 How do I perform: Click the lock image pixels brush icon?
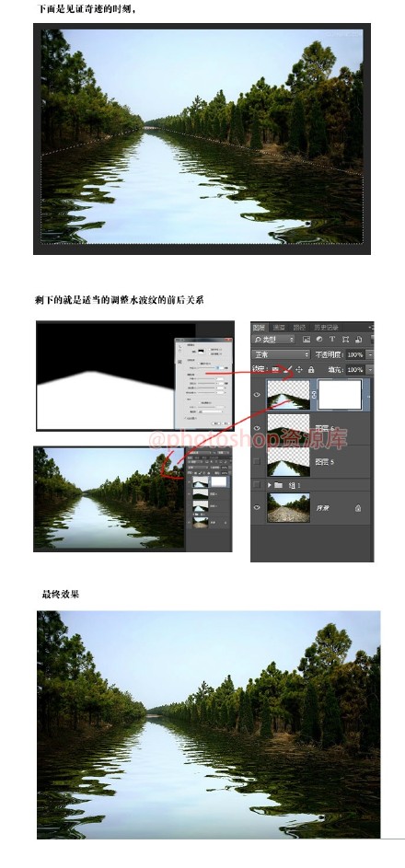click(288, 370)
